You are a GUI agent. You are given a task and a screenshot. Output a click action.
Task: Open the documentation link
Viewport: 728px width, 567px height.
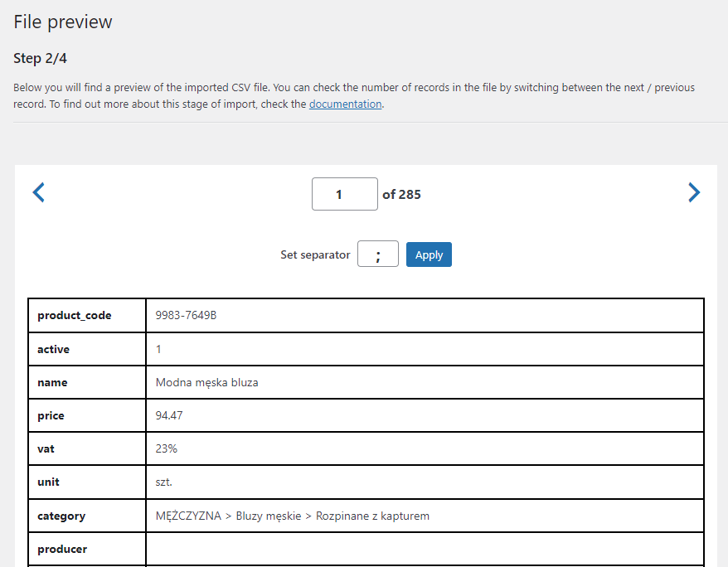click(346, 104)
